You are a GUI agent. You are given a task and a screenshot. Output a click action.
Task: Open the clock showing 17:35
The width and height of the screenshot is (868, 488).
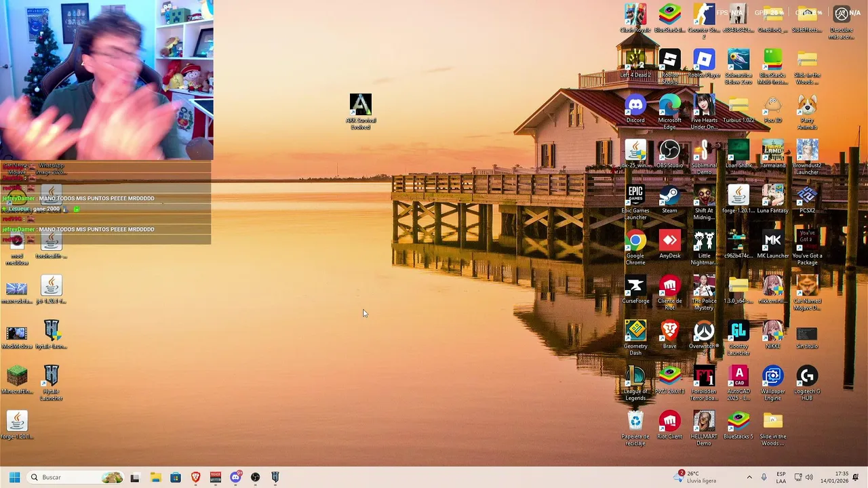(834, 477)
